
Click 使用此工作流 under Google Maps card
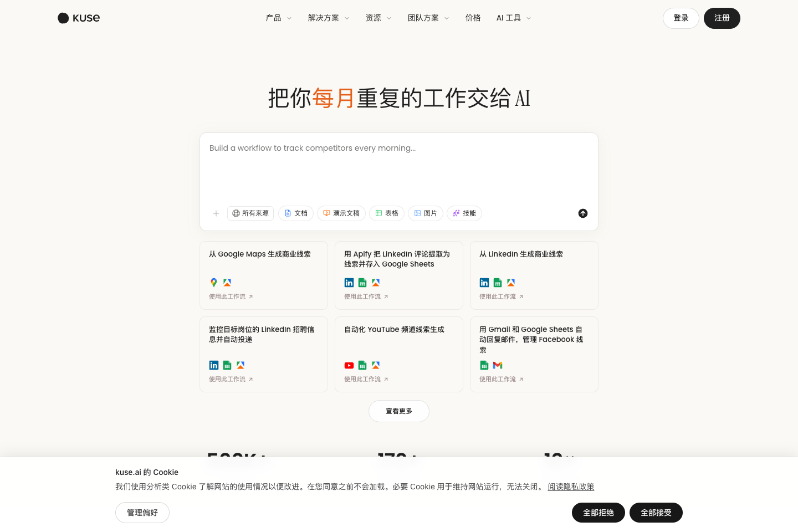click(231, 297)
